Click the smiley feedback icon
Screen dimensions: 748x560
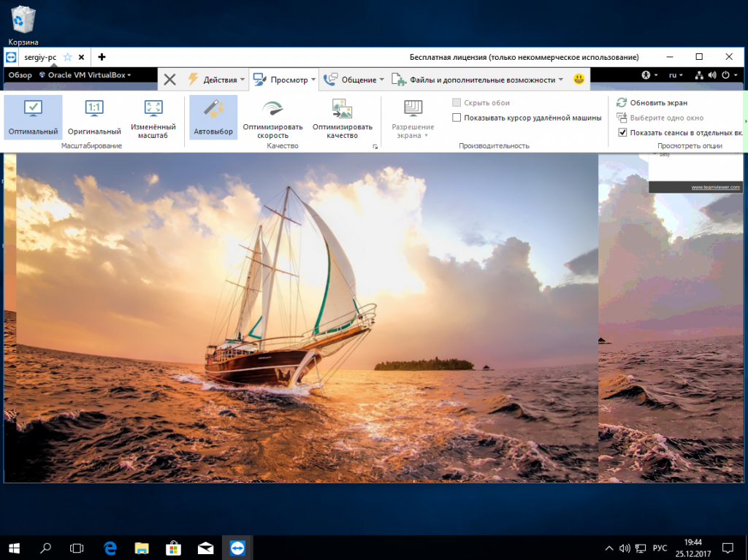pos(579,79)
